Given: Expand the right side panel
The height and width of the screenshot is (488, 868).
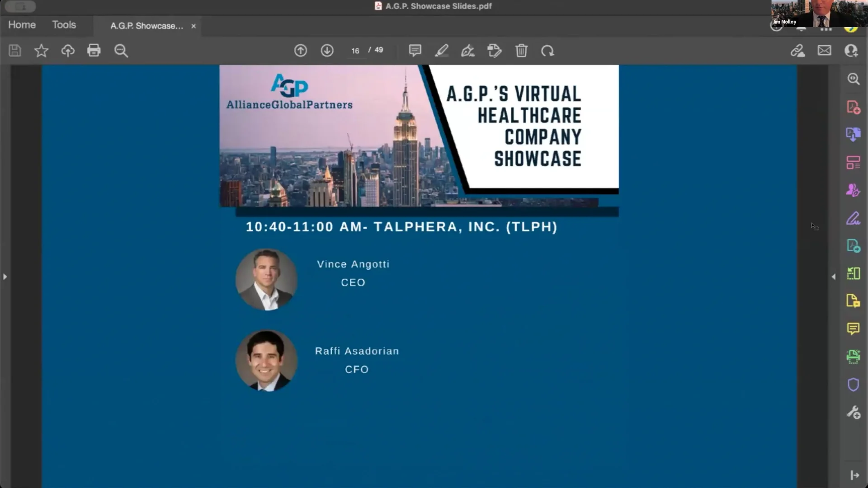Looking at the screenshot, I should [x=834, y=277].
